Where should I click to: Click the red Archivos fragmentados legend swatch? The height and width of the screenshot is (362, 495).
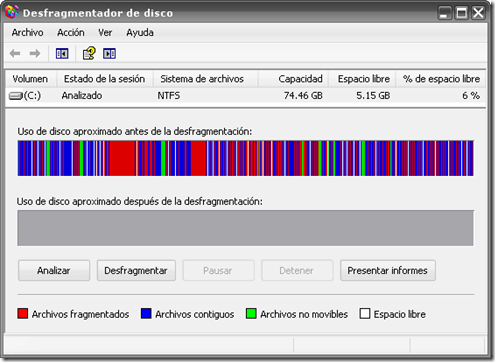23,314
